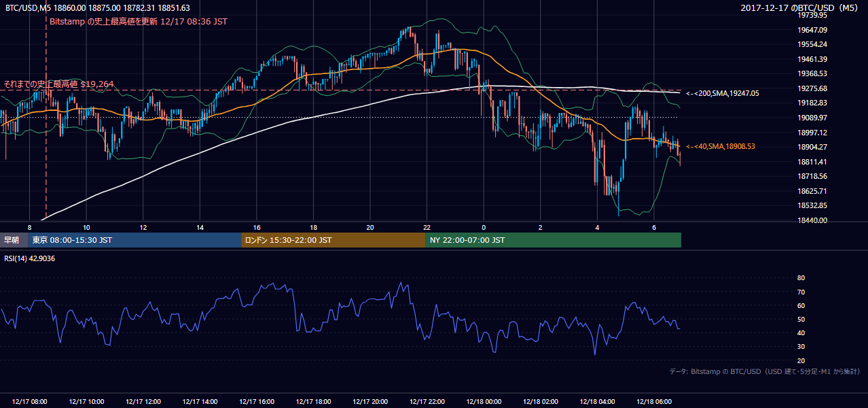Click the 早朝 session block
868x408 pixels.
coord(14,240)
